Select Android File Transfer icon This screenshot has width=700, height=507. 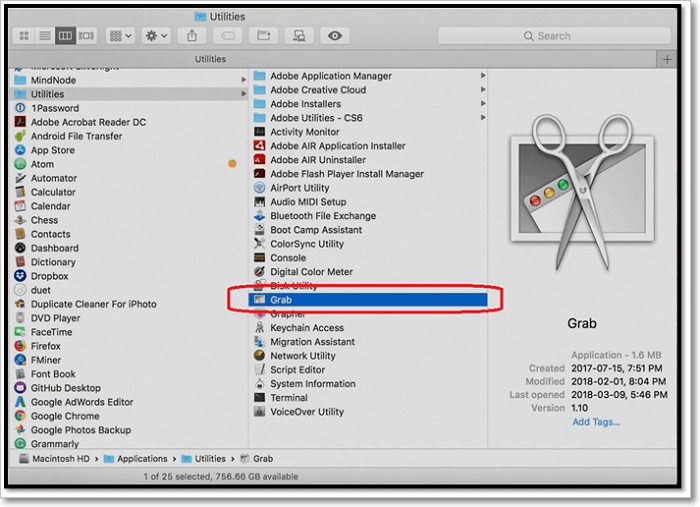[x=20, y=136]
